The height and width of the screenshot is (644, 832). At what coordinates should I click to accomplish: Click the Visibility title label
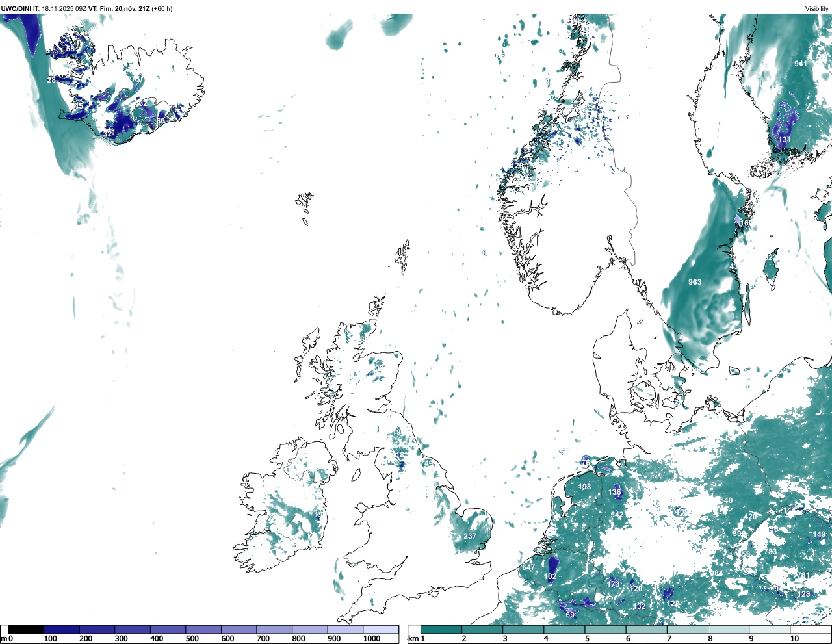click(816, 8)
